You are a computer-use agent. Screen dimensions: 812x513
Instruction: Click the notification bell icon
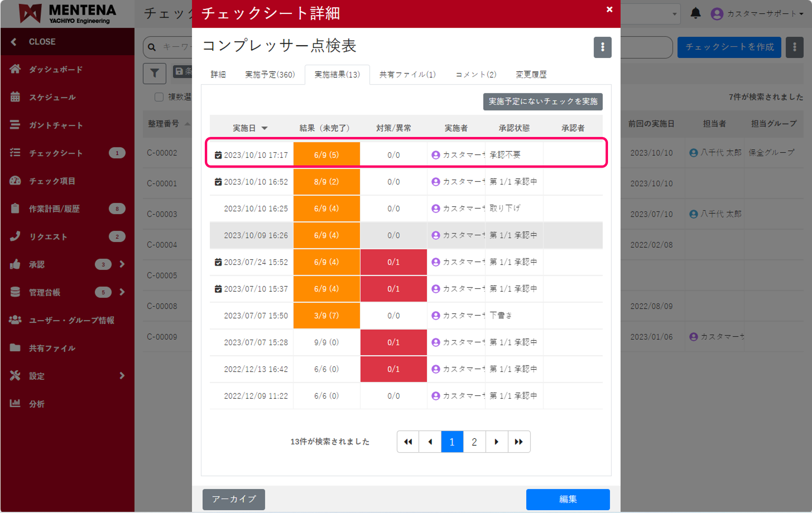695,13
